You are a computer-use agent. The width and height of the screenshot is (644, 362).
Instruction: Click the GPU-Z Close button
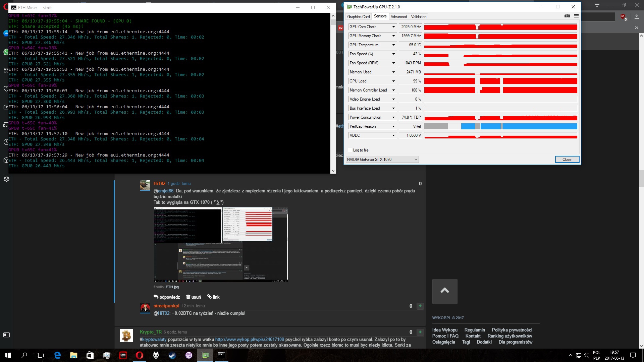point(567,160)
